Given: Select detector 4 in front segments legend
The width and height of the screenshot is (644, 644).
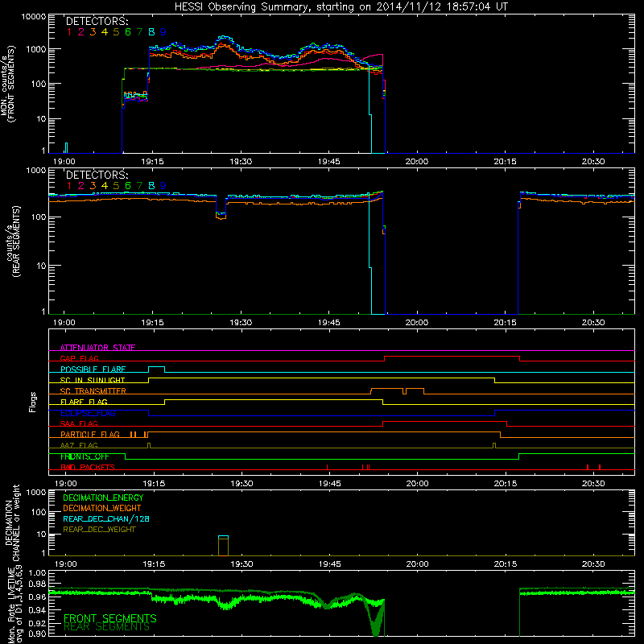Looking at the screenshot, I should [x=105, y=32].
